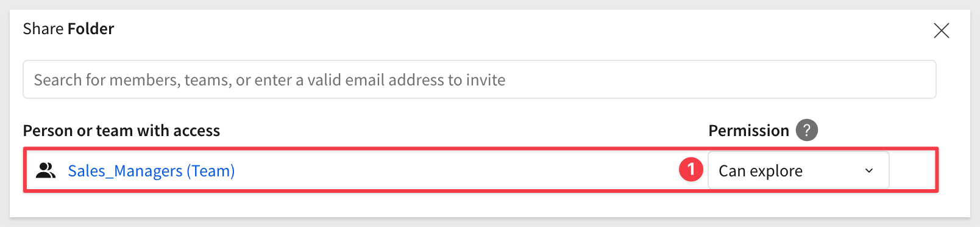This screenshot has height=227, width=980.
Task: Expand the Can explore permission dropdown
Action: click(x=798, y=170)
